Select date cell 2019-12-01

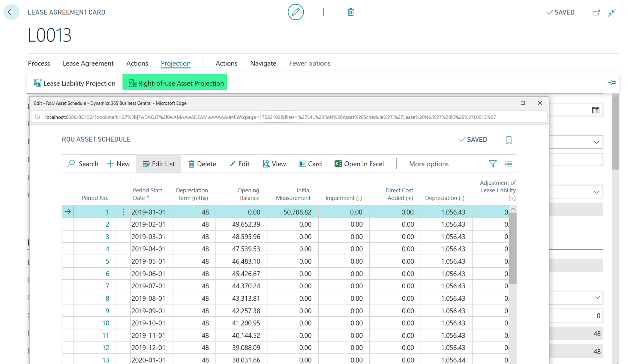pyautogui.click(x=152, y=348)
